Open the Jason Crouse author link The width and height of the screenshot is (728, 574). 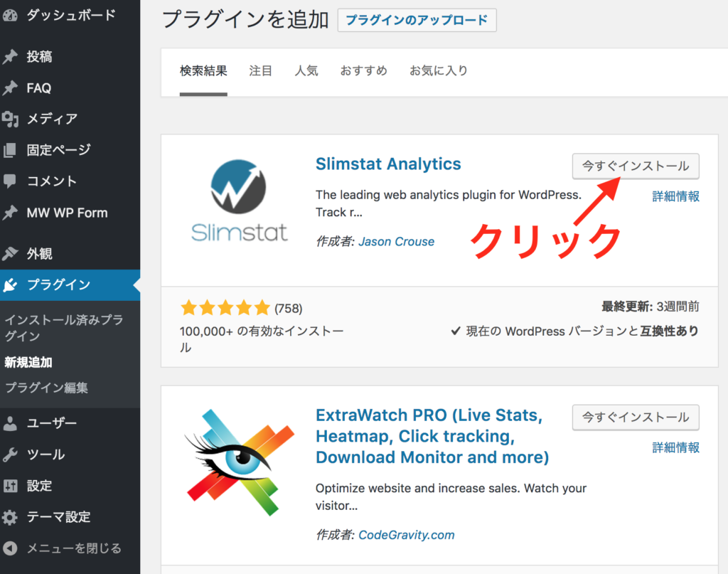(396, 242)
